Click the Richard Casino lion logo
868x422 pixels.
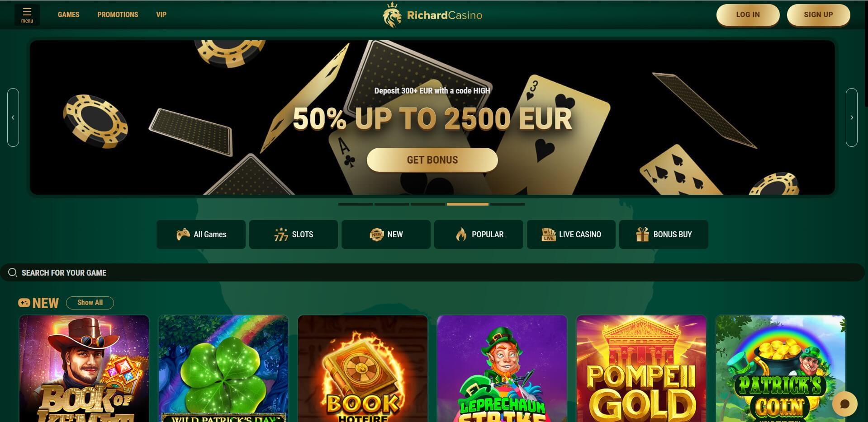pos(392,15)
